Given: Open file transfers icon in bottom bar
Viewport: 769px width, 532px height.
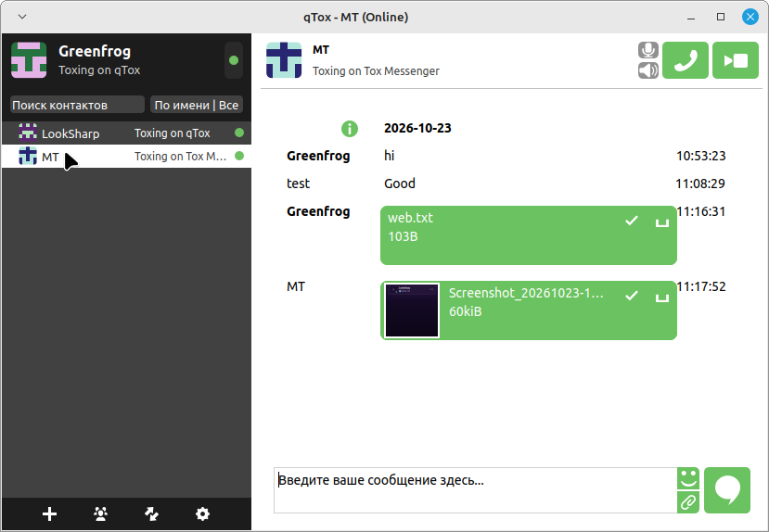Looking at the screenshot, I should [151, 513].
